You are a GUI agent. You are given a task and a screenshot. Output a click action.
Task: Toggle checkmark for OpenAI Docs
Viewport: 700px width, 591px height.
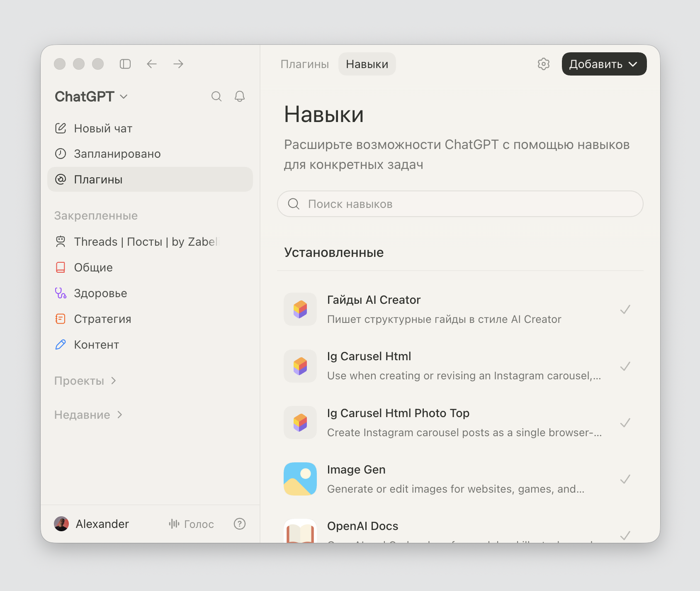tap(625, 535)
